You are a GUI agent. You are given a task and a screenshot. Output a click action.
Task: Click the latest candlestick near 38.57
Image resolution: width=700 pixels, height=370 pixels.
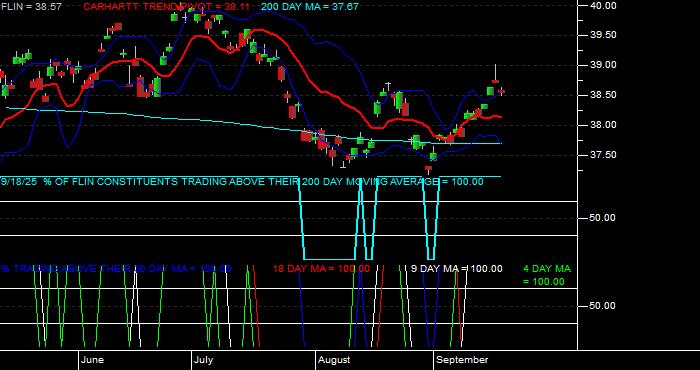click(x=501, y=91)
